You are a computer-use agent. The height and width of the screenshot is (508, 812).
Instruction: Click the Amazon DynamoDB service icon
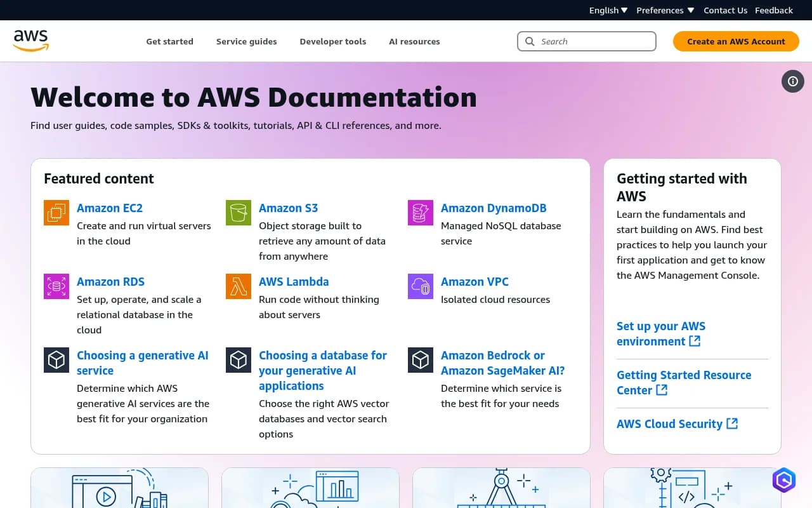[x=420, y=212]
